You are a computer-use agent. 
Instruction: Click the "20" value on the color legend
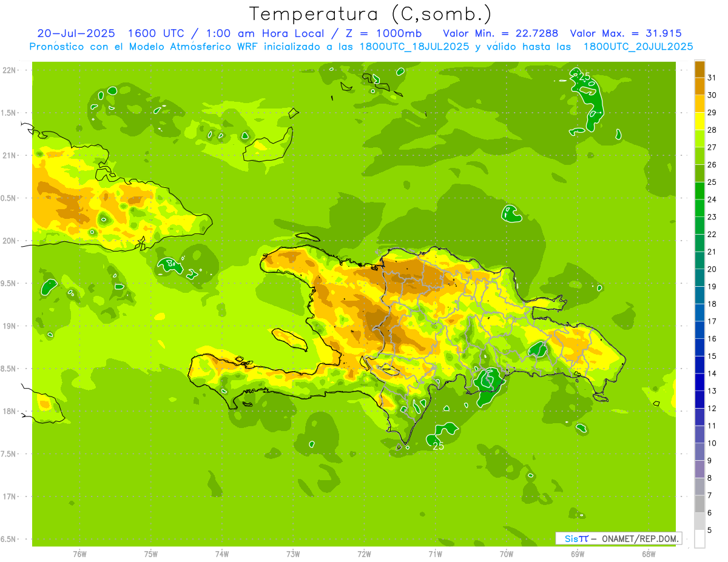tap(712, 269)
